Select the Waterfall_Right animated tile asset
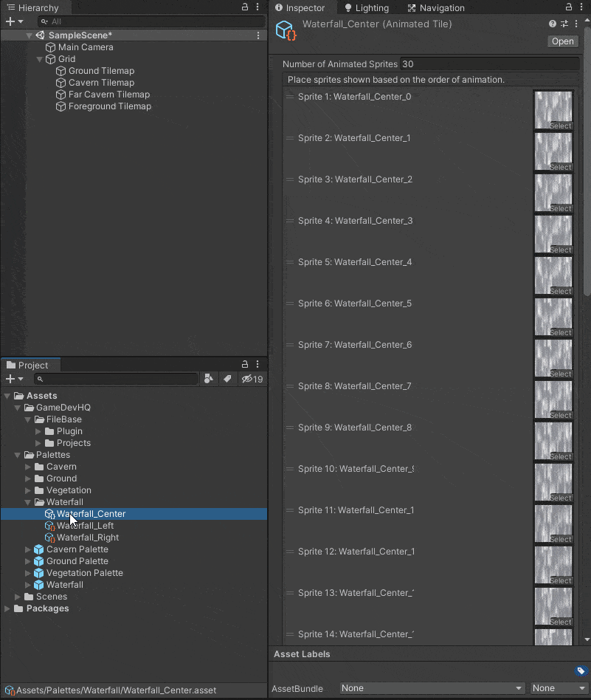 click(82, 538)
